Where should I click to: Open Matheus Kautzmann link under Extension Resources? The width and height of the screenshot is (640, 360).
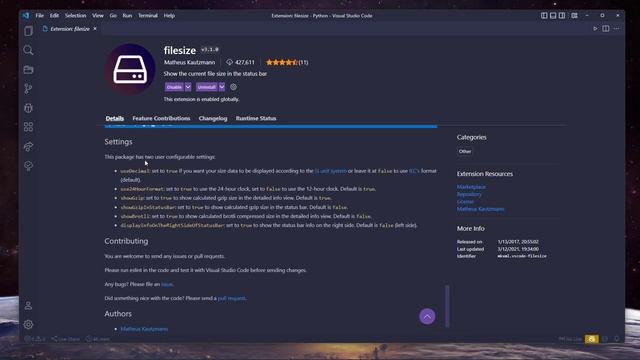tap(480, 209)
